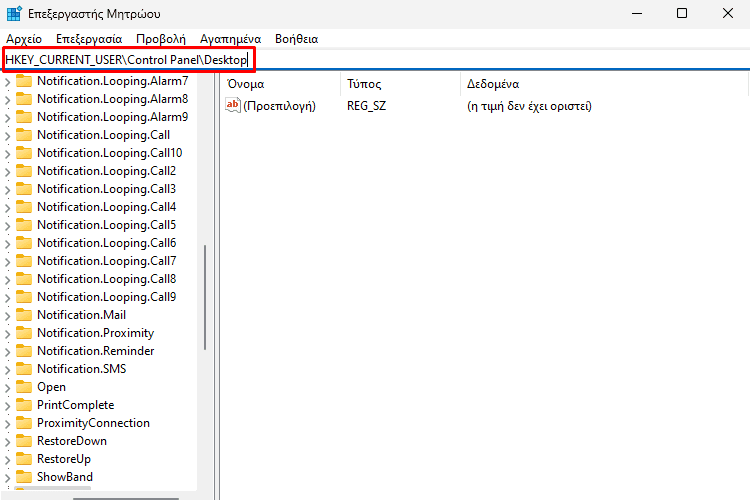Expand the Notification.Looping.Call3 key
Screen dimensions: 750x500
(7, 190)
